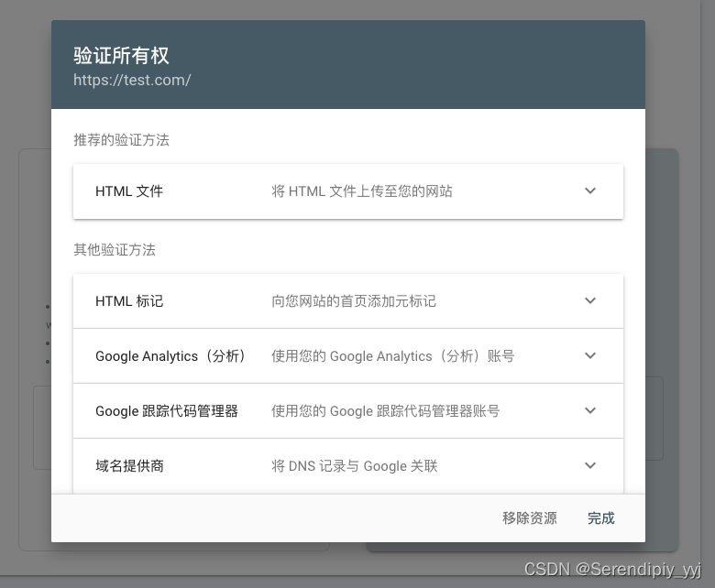Select the HTML 标记 method label

point(129,301)
